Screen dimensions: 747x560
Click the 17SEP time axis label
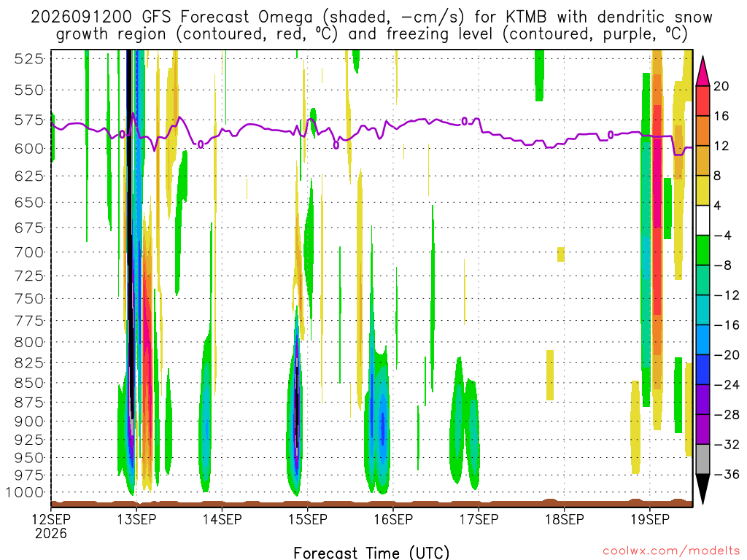(479, 519)
